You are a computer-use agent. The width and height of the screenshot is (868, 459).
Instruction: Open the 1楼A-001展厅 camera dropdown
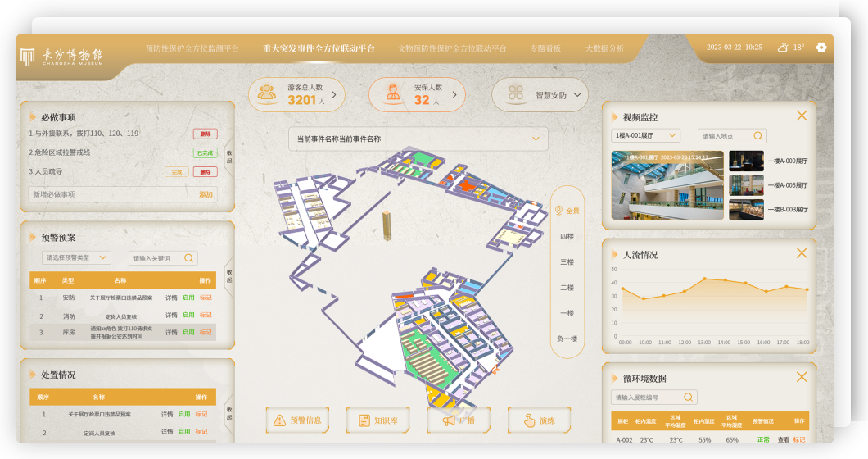(645, 135)
